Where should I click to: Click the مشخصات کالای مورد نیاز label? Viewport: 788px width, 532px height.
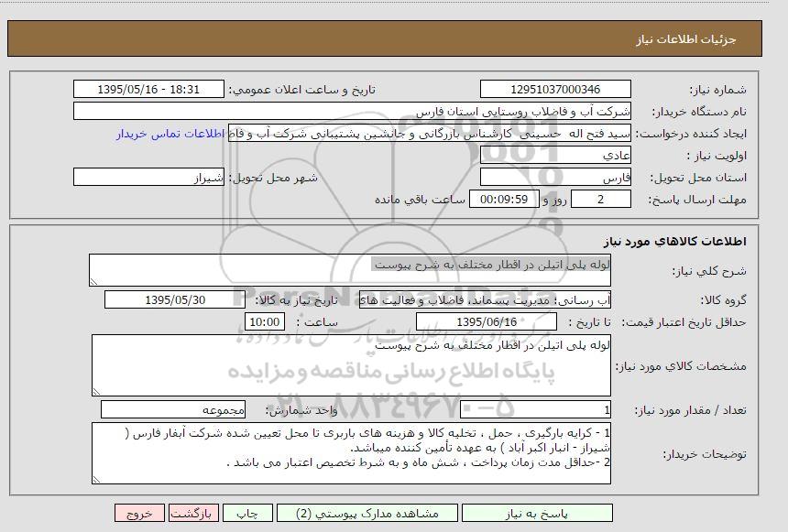tap(682, 366)
